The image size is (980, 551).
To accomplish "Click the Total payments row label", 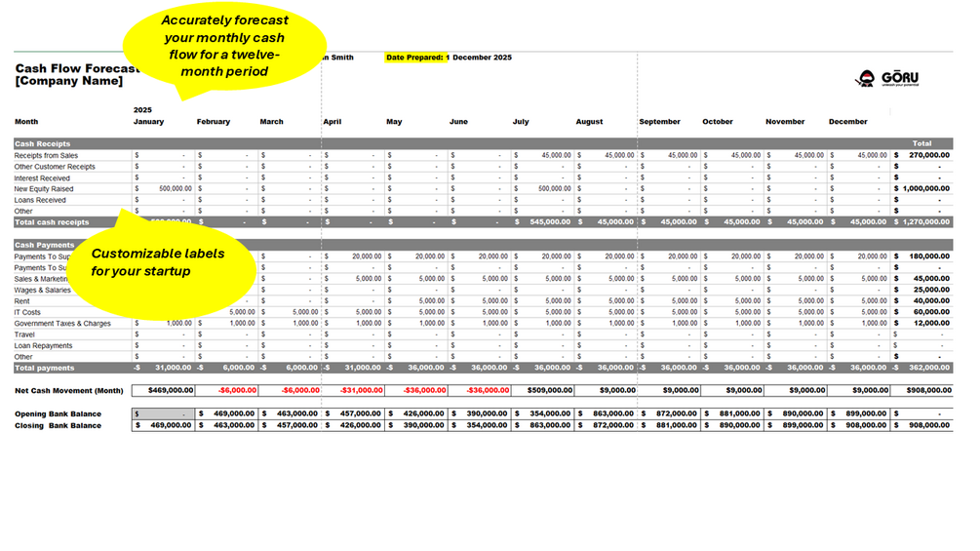I will 45,368.
